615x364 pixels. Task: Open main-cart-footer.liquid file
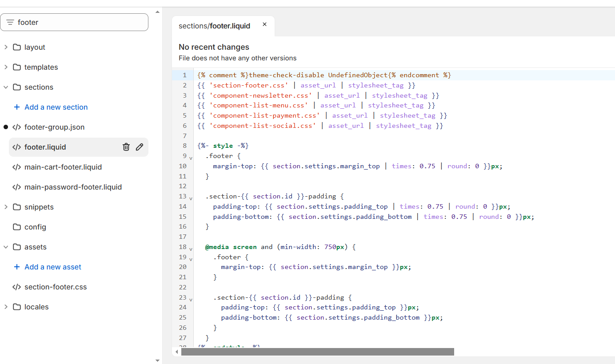[x=63, y=167]
